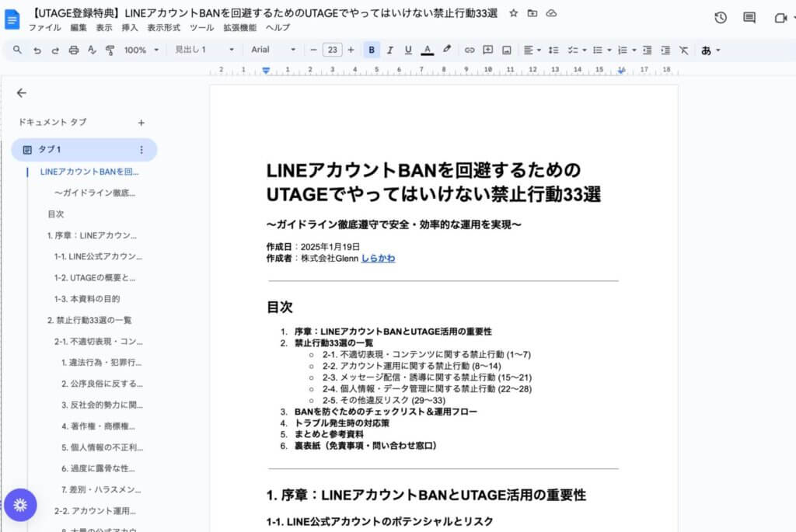Toggle italic formatting

coord(390,50)
